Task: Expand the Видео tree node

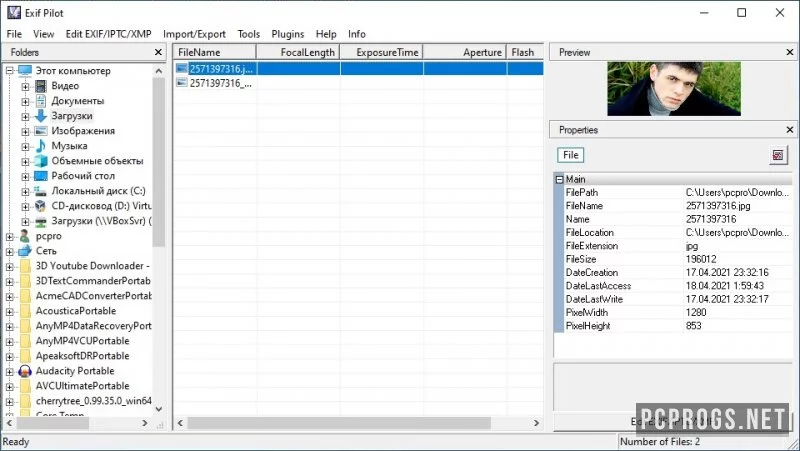Action: [x=25, y=86]
